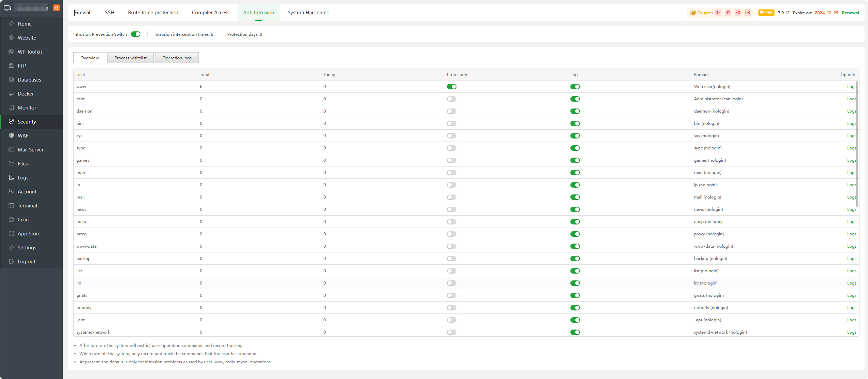The image size is (868, 379).
Task: Click the Protection column header
Action: 457,74
